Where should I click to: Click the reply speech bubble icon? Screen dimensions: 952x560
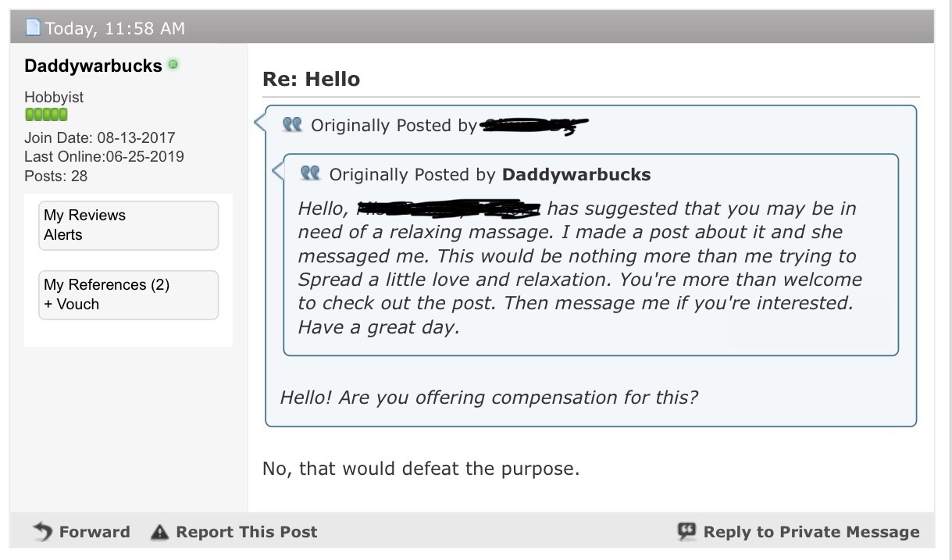(x=686, y=532)
